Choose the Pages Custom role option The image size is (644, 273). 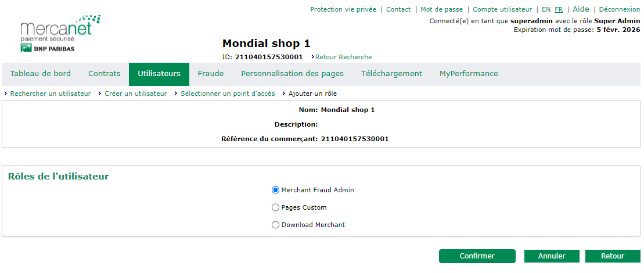(276, 207)
